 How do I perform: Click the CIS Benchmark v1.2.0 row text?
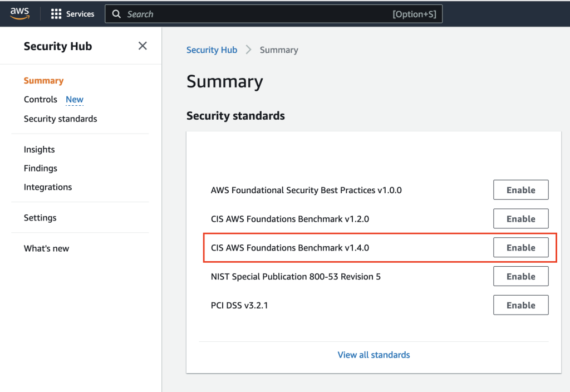pos(289,219)
